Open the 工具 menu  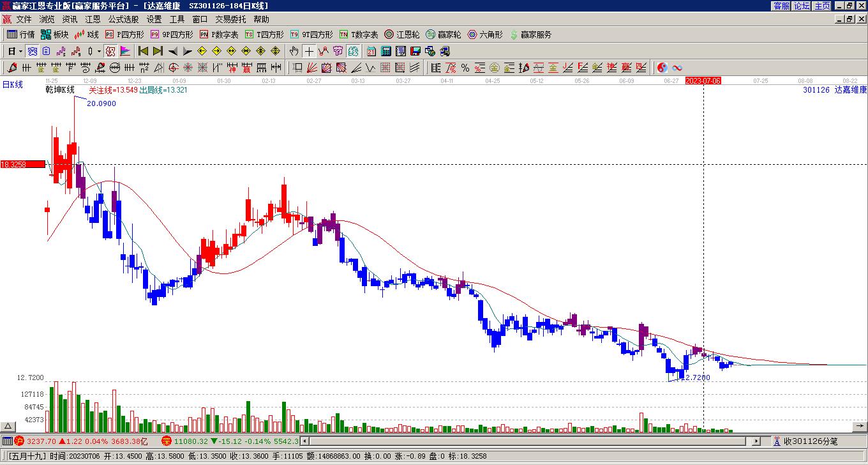tap(177, 20)
